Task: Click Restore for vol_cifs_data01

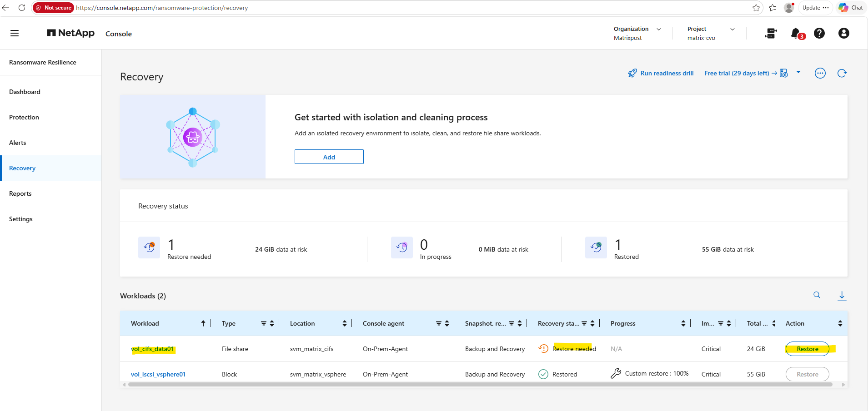Action: click(x=808, y=349)
